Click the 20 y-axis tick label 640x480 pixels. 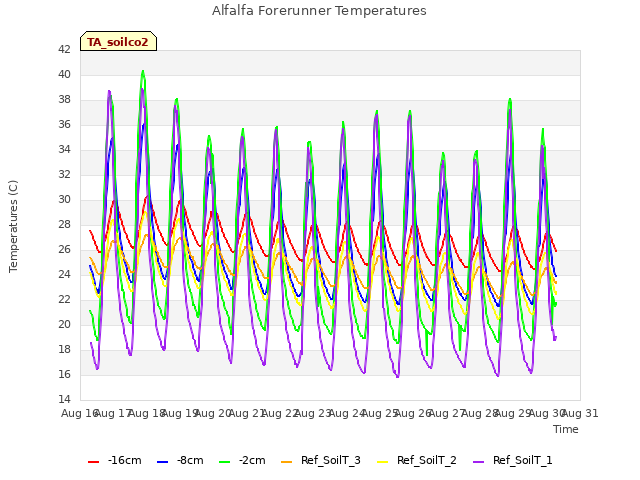pyautogui.click(x=64, y=324)
